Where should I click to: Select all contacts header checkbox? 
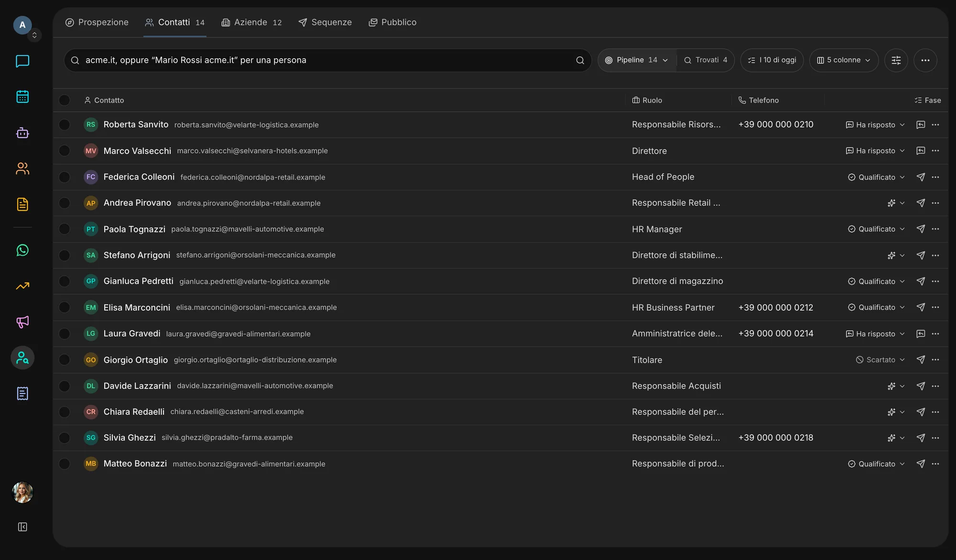[65, 100]
